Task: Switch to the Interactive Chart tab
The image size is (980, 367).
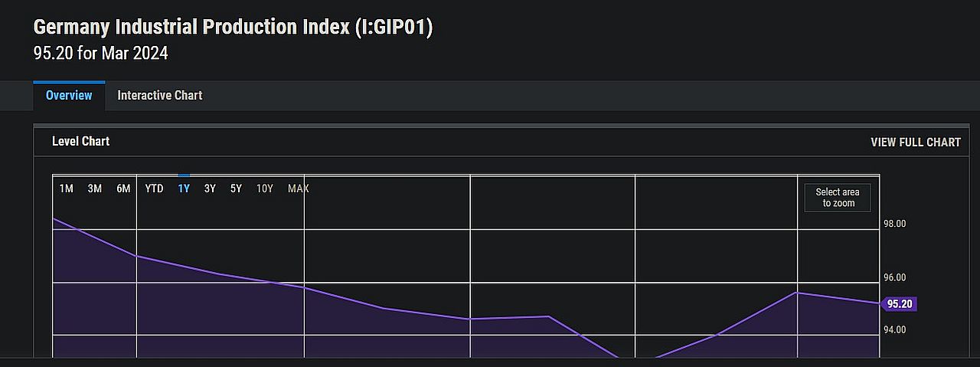Action: [159, 96]
